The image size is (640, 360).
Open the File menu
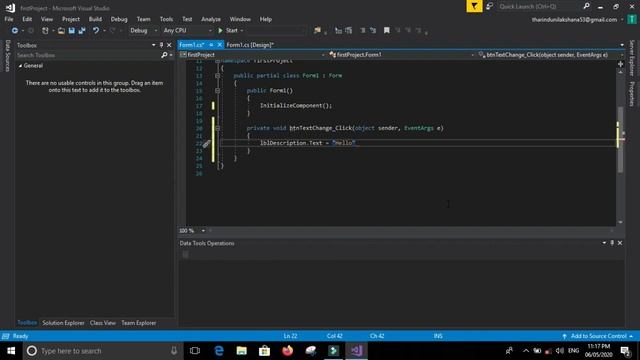(x=9, y=19)
